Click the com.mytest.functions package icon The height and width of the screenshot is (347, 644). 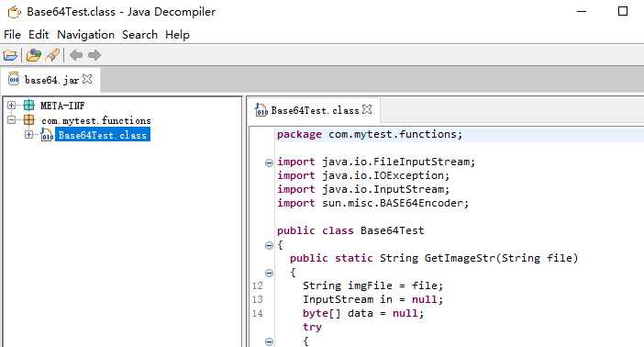coord(28,120)
